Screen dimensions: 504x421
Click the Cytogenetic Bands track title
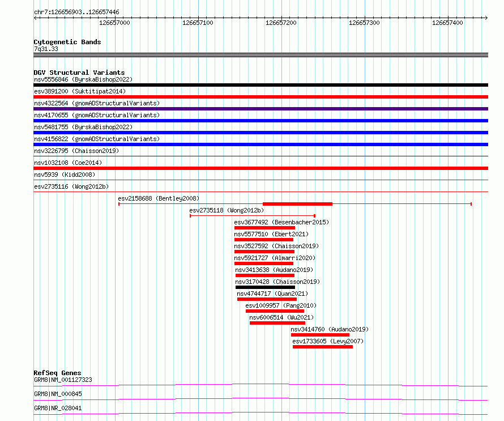[67, 42]
